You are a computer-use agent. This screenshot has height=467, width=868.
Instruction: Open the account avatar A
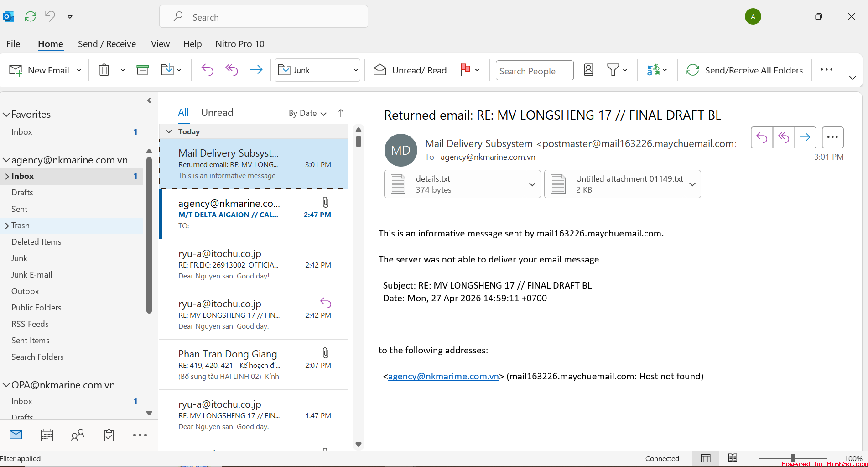753,17
